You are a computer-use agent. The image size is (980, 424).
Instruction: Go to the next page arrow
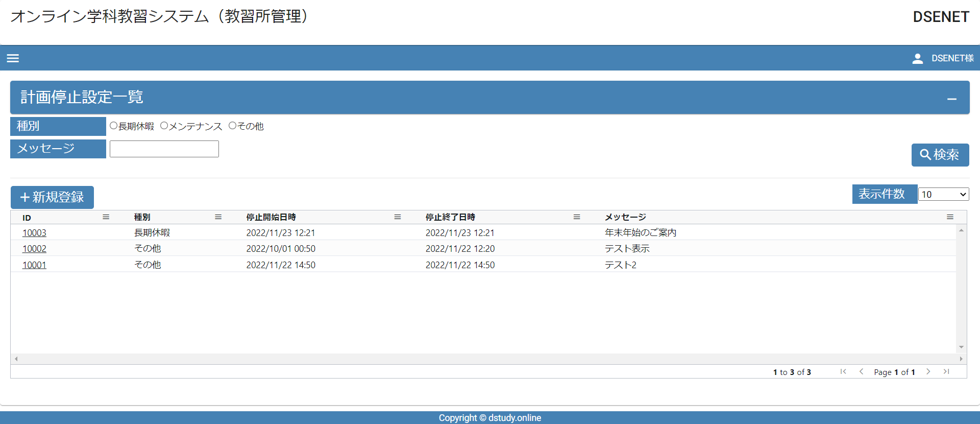point(928,372)
